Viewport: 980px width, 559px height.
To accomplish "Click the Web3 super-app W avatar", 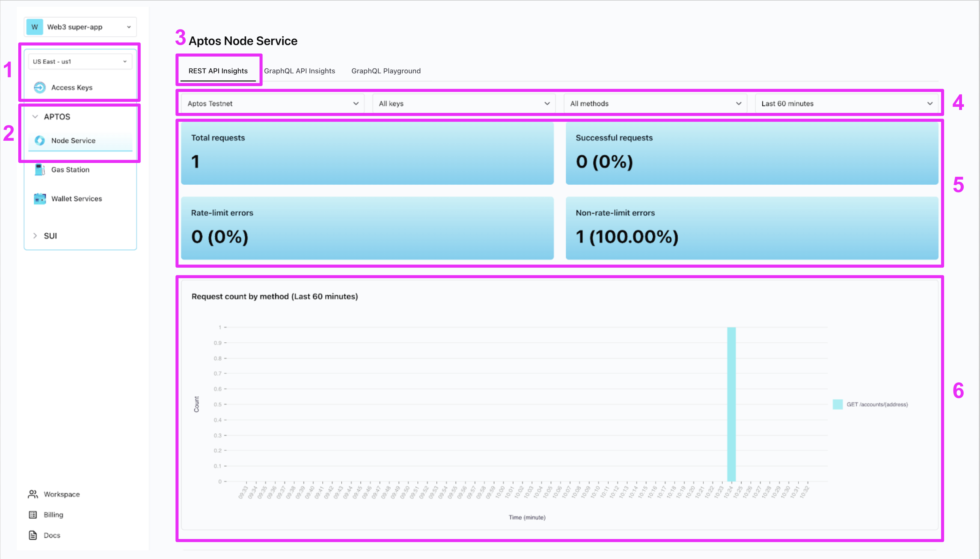I will (x=35, y=27).
